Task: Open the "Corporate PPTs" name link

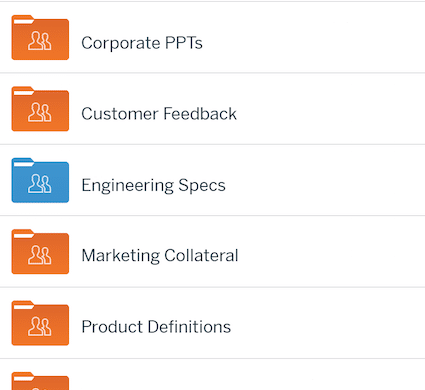Action: coord(142,43)
